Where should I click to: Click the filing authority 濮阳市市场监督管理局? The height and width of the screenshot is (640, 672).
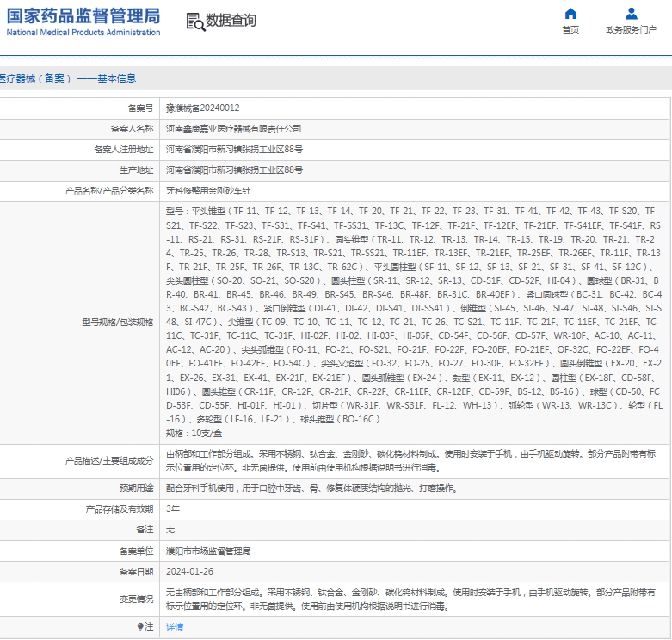click(x=208, y=551)
